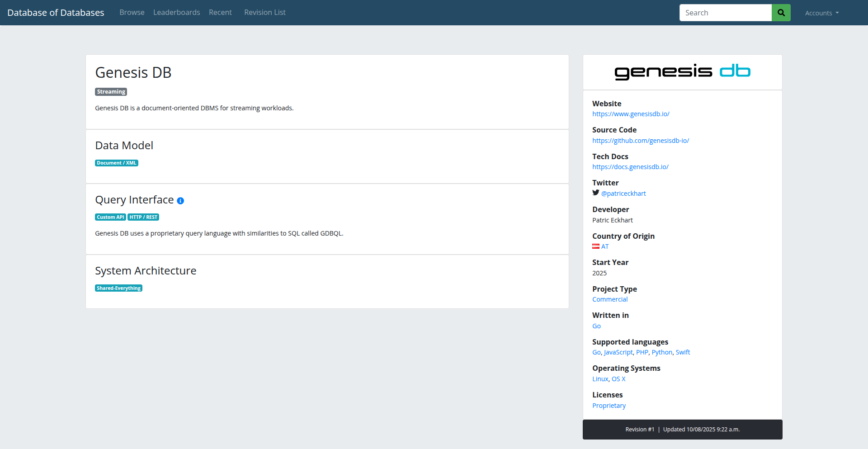Open the Query Interface info icon
Image resolution: width=868 pixels, height=449 pixels.
[180, 201]
